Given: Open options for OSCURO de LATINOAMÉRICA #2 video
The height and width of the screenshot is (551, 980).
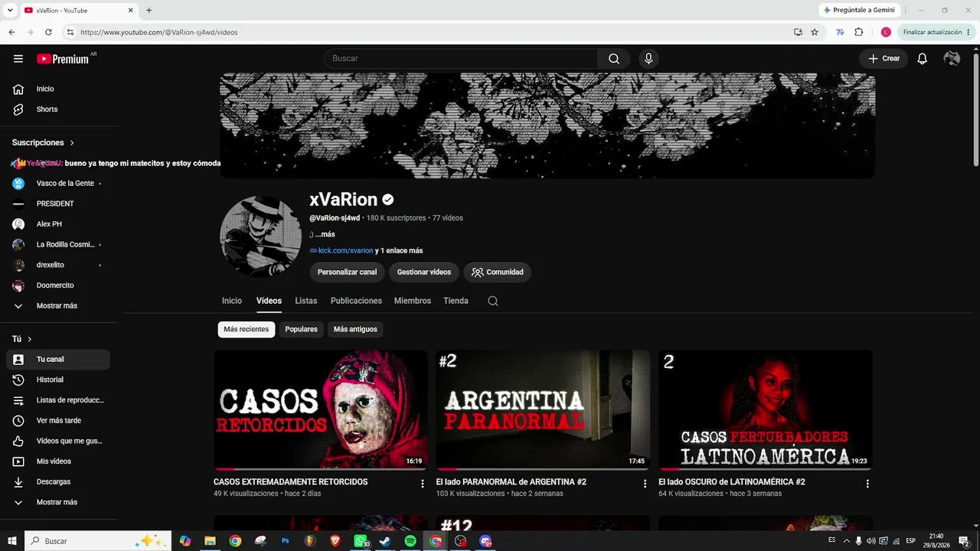Looking at the screenshot, I should tap(867, 484).
